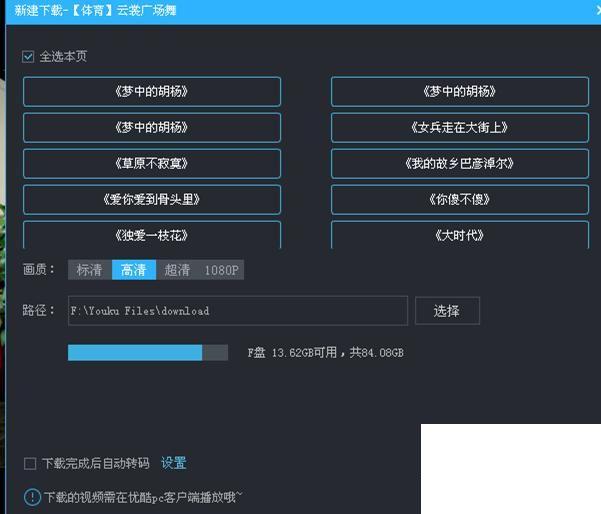
Task: Select 《你傻不傻》 video item
Action: click(x=459, y=199)
